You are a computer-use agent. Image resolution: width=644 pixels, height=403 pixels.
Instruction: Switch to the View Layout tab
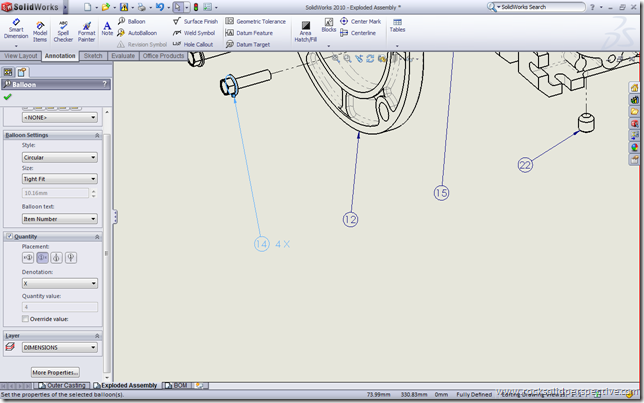[21, 56]
